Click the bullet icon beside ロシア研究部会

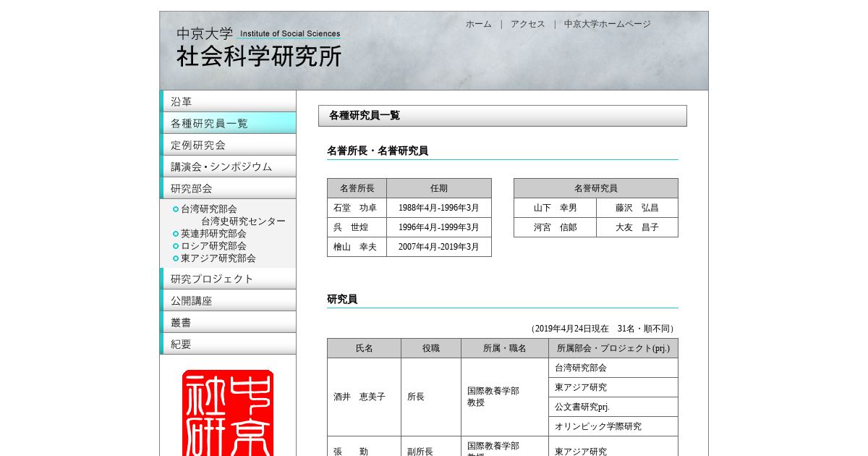pos(176,246)
